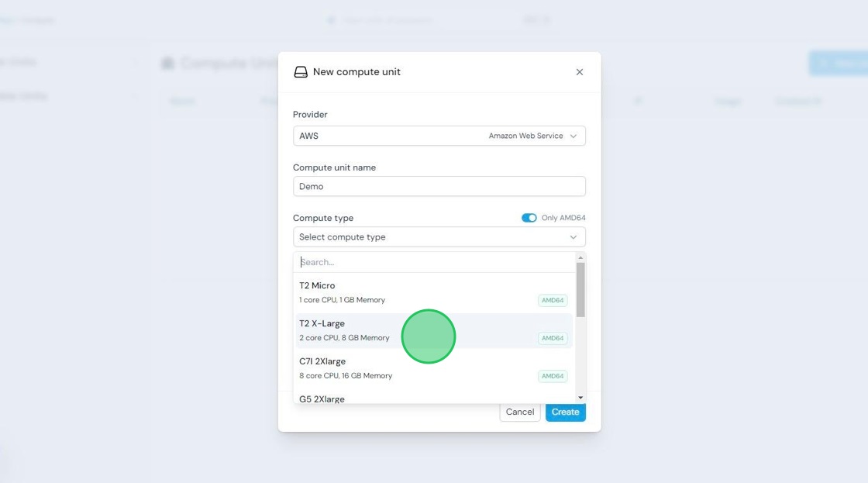Toggle the Only AMD64 switch
Image resolution: width=868 pixels, height=483 pixels.
point(529,218)
